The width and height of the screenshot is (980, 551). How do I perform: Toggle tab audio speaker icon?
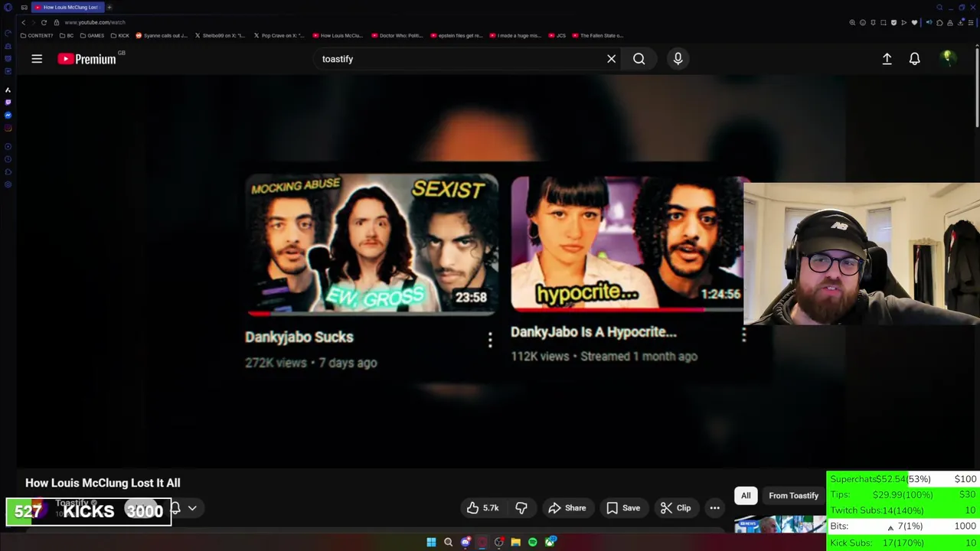click(x=929, y=23)
